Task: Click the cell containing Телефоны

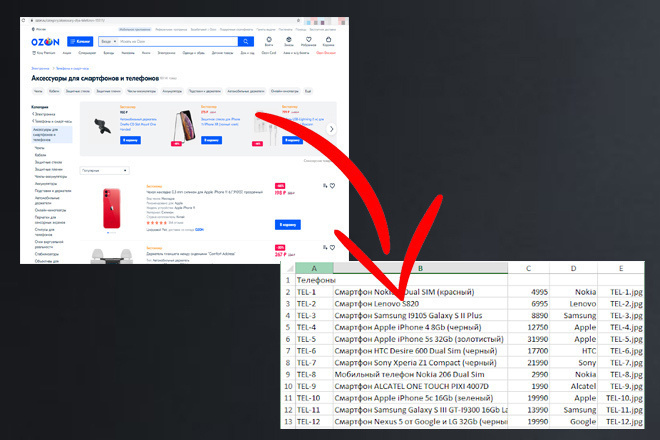Action: (314, 280)
